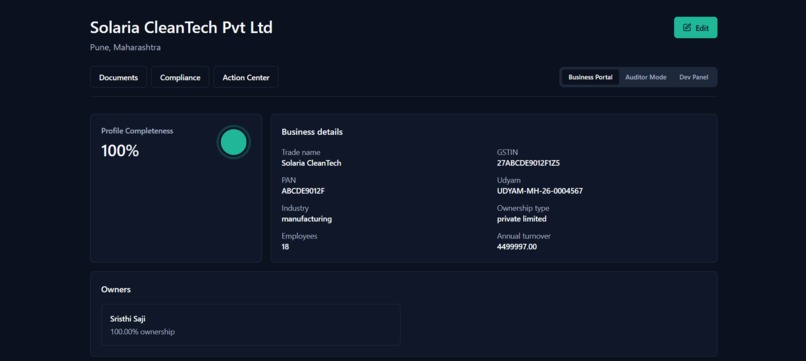Click industry value manufacturing
Image resolution: width=806 pixels, height=361 pixels.
(306, 219)
